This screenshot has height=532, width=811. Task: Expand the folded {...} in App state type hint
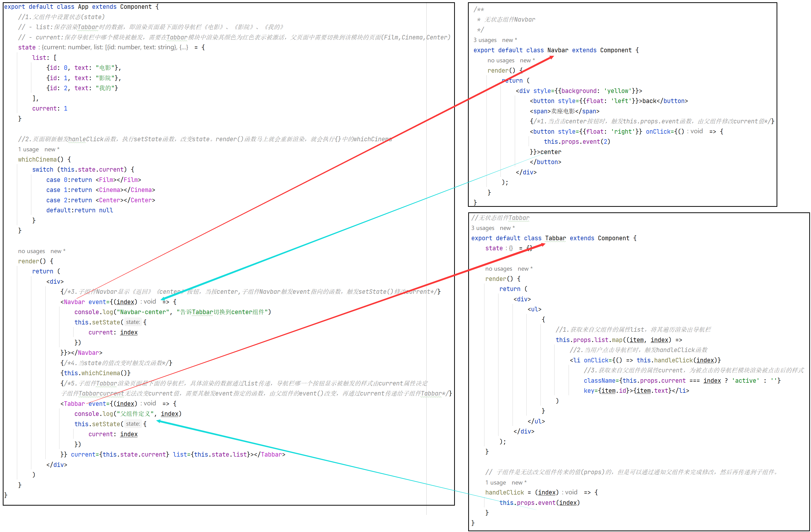tap(184, 47)
